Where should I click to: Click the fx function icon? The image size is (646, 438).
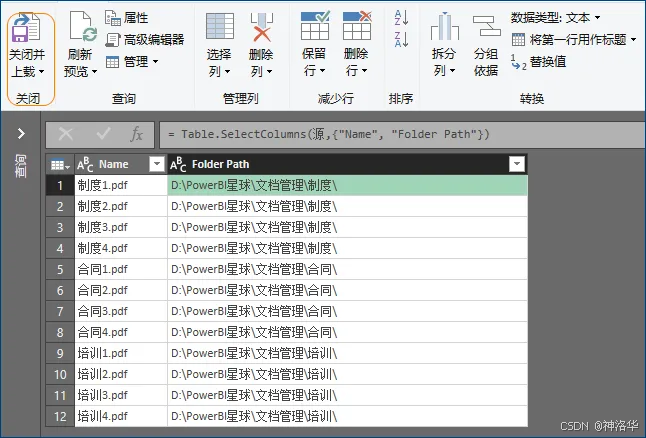click(x=137, y=134)
